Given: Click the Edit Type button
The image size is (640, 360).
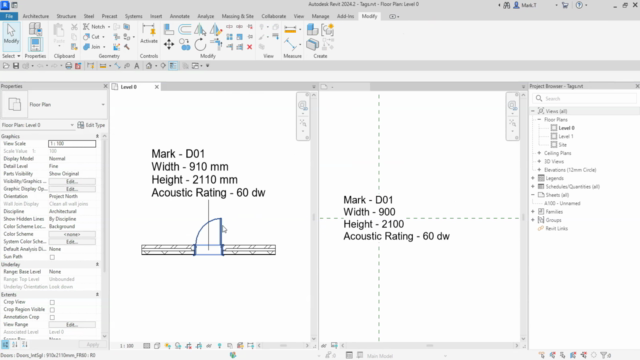Looking at the screenshot, I should 91,125.
